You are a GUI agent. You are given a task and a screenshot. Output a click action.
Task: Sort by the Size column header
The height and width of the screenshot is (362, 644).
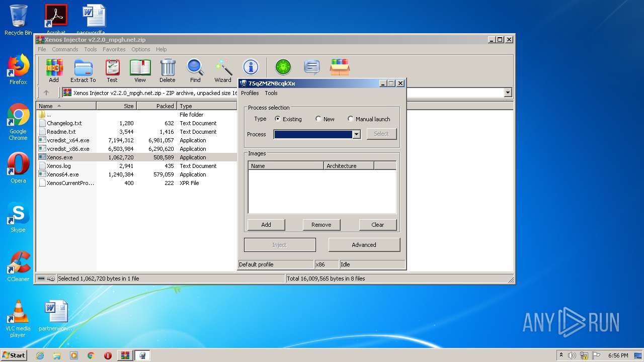(116, 106)
